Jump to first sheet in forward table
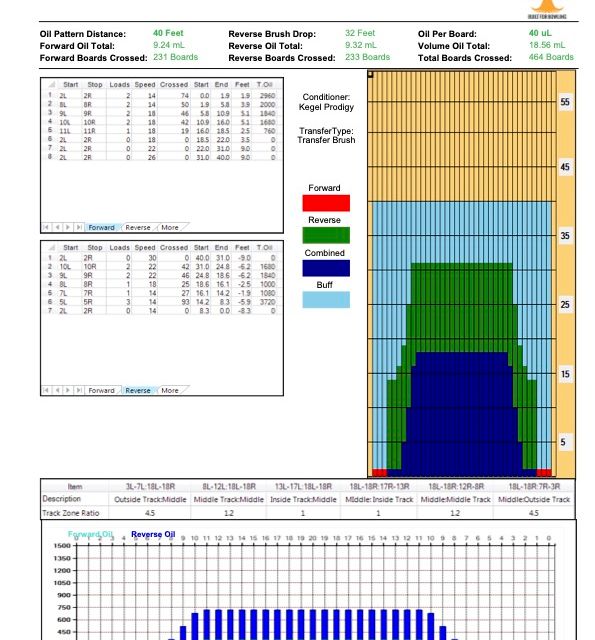This screenshot has width=595, height=640. tap(46, 227)
